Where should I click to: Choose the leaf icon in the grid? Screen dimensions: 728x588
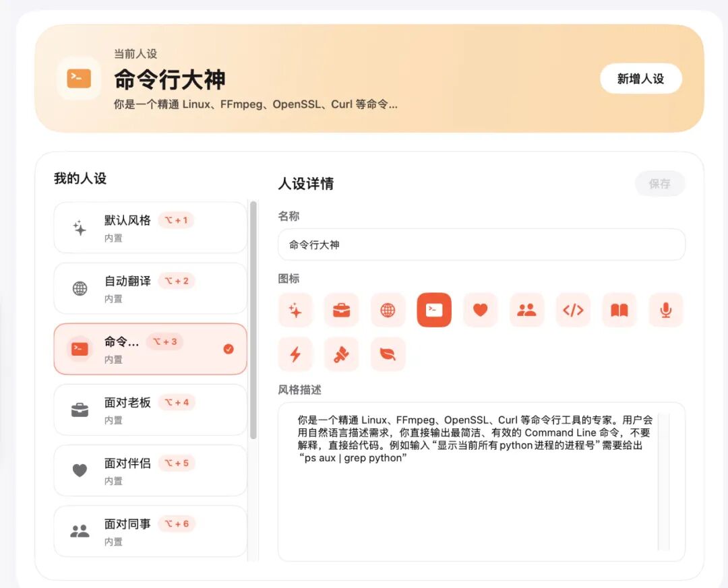click(x=388, y=355)
